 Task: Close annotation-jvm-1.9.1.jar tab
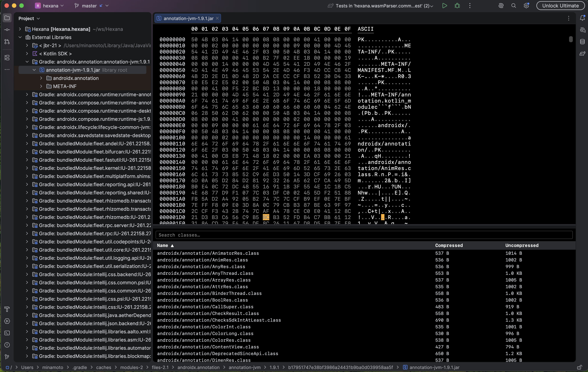click(x=217, y=18)
